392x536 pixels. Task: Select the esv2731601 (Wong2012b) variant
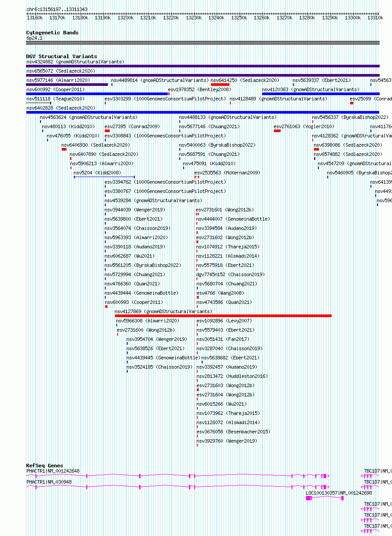click(225, 210)
